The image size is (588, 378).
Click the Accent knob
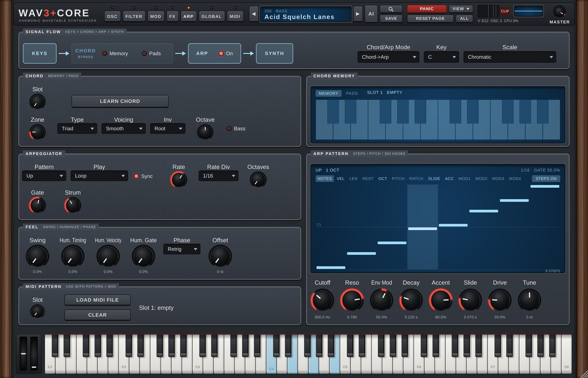coord(441,300)
